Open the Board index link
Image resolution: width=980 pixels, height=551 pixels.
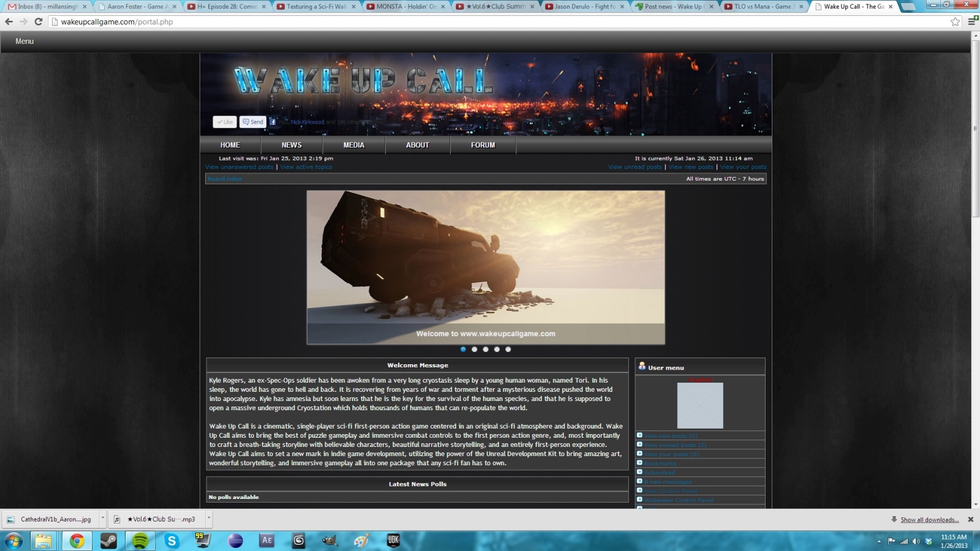[225, 179]
